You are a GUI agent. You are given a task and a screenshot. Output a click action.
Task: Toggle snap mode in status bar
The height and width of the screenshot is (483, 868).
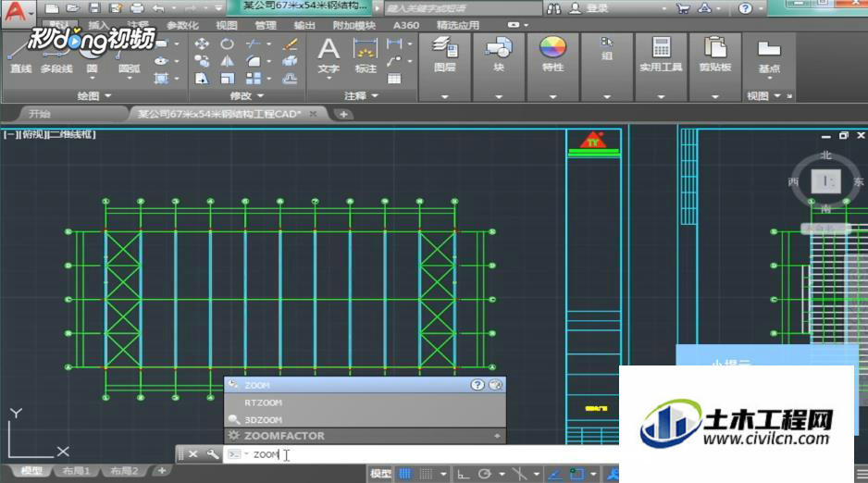pos(426,474)
